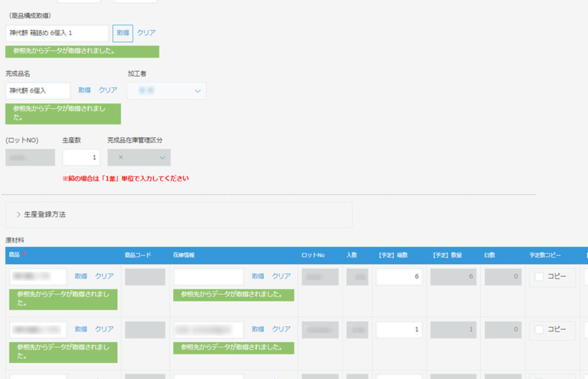Viewport: 588px width, 379px height.
Task: Click 取得 for 在庫情報 in first material row
Action: 258,276
